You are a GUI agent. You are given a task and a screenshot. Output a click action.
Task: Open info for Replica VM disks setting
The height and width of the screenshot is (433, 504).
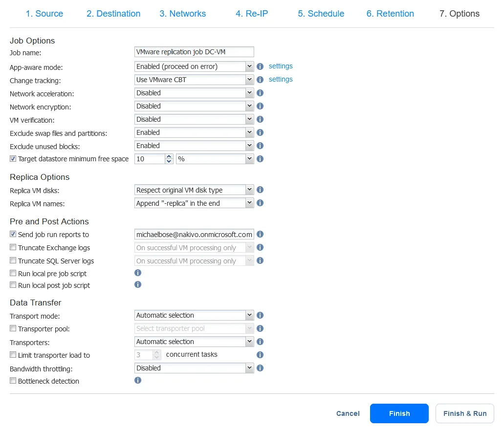click(260, 190)
